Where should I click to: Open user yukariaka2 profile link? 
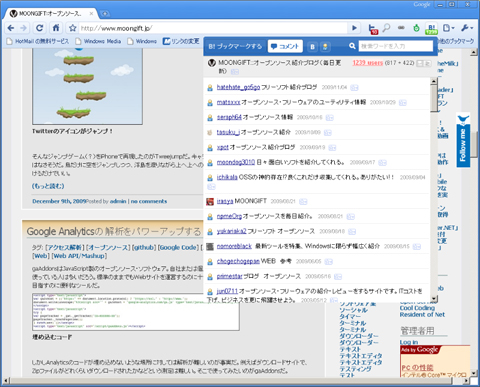[231, 231]
